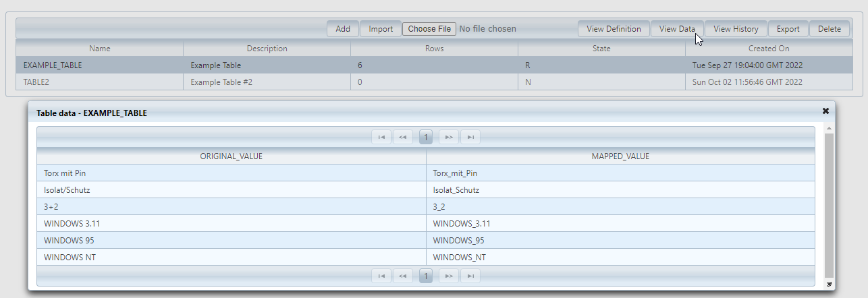
Task: Jump to last page in top paginator
Action: coord(470,138)
